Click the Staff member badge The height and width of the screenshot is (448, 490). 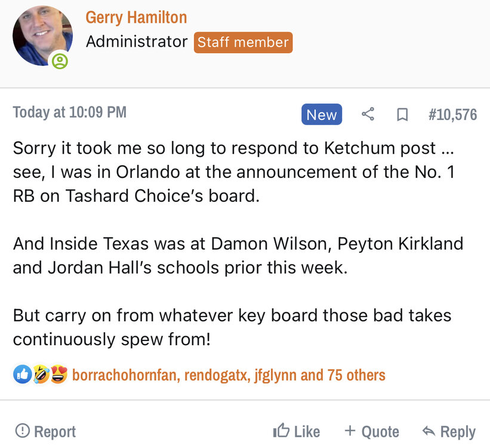[x=243, y=42]
